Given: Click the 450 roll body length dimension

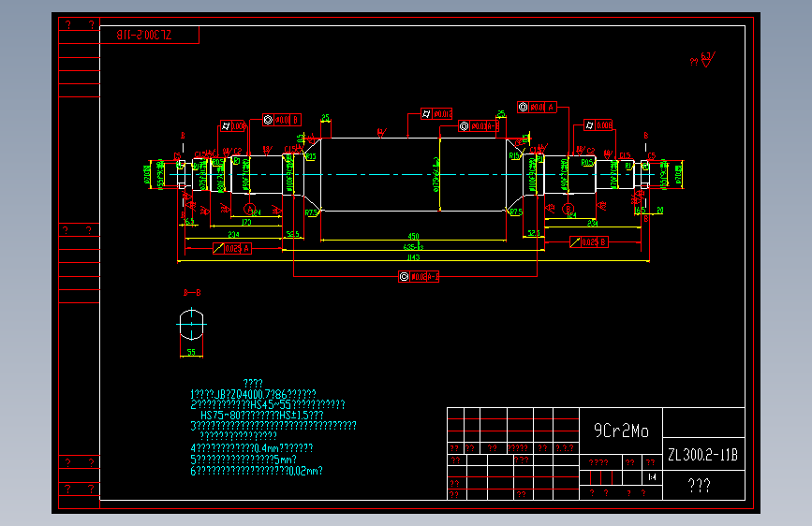Looking at the screenshot, I should point(413,236).
